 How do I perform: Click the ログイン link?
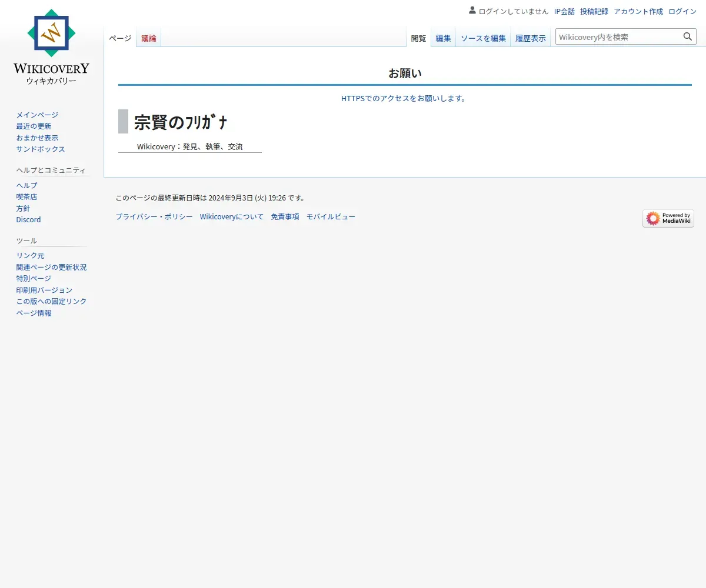(x=682, y=11)
